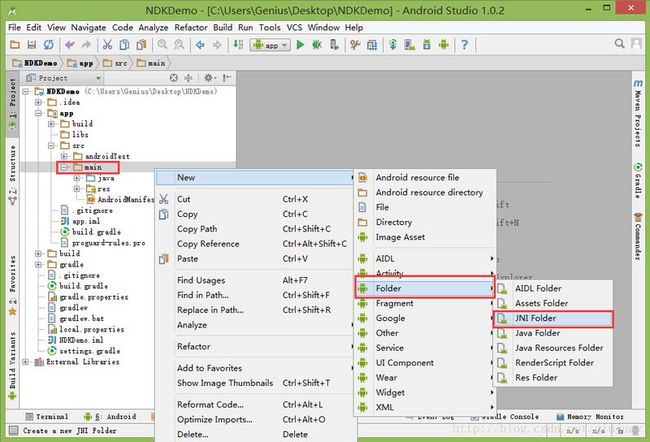Click the Cut scissors toolbar icon
Screen dimensions: 650x442
[x=107, y=44]
